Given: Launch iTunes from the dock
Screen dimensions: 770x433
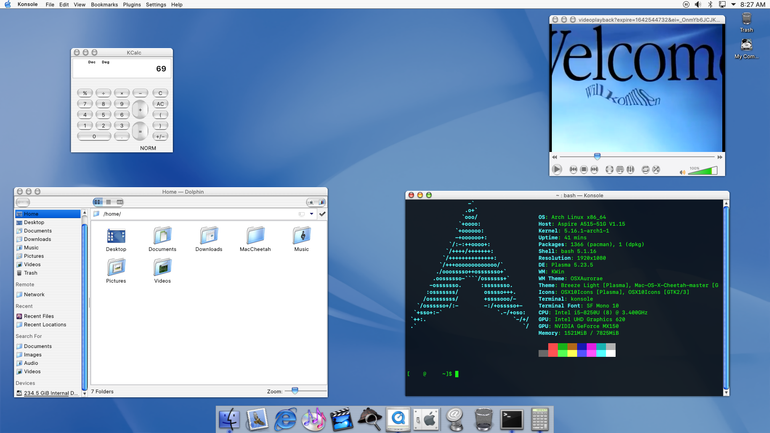Looking at the screenshot, I should (x=313, y=420).
